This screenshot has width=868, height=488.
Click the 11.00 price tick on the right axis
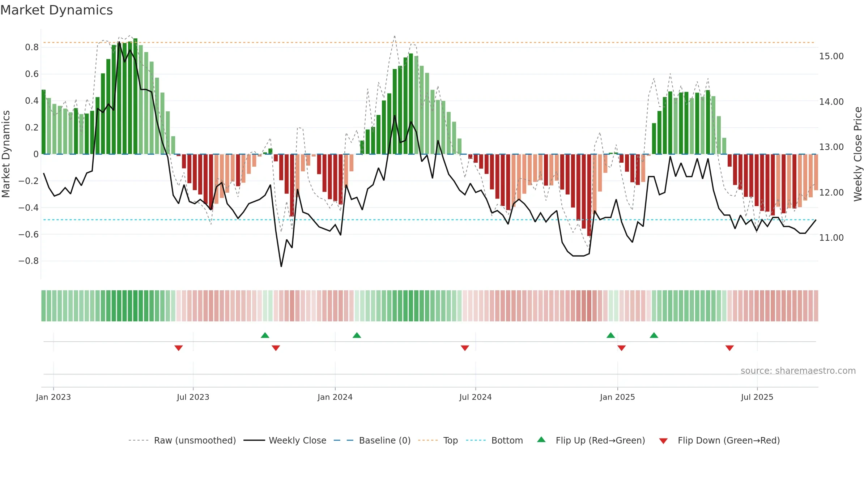[831, 238]
